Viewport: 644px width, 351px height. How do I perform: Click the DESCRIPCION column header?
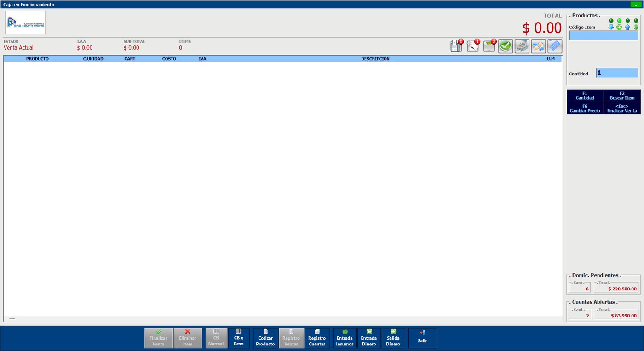pos(375,59)
